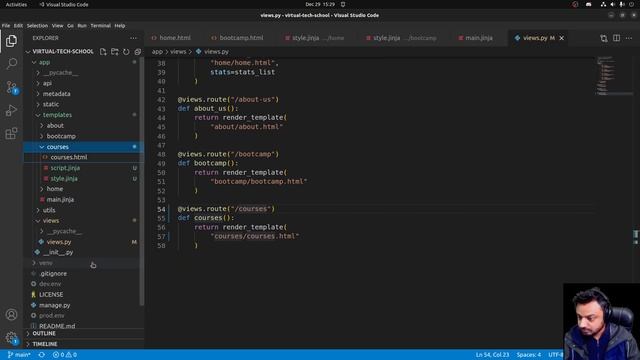
Task: Expand the static folder
Action: click(51, 104)
